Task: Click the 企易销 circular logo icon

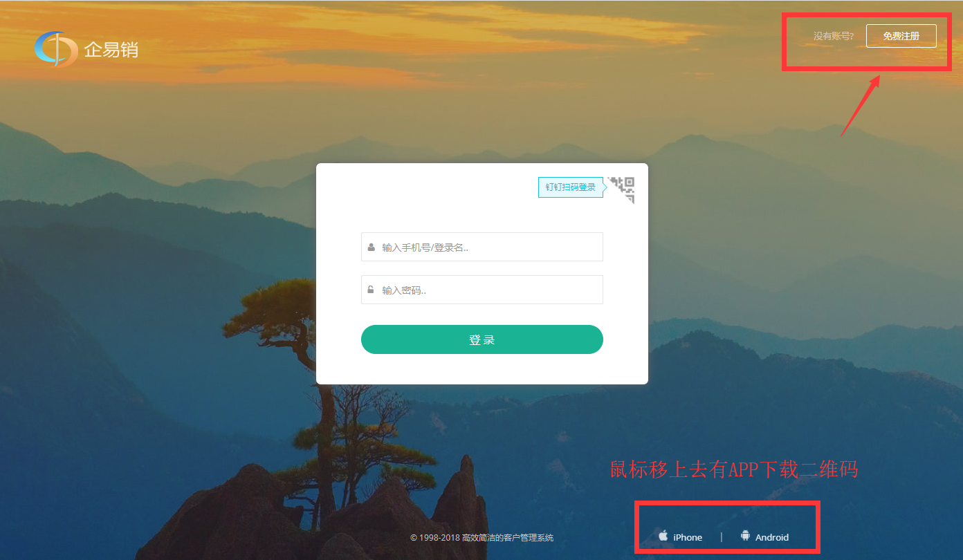Action: click(56, 49)
